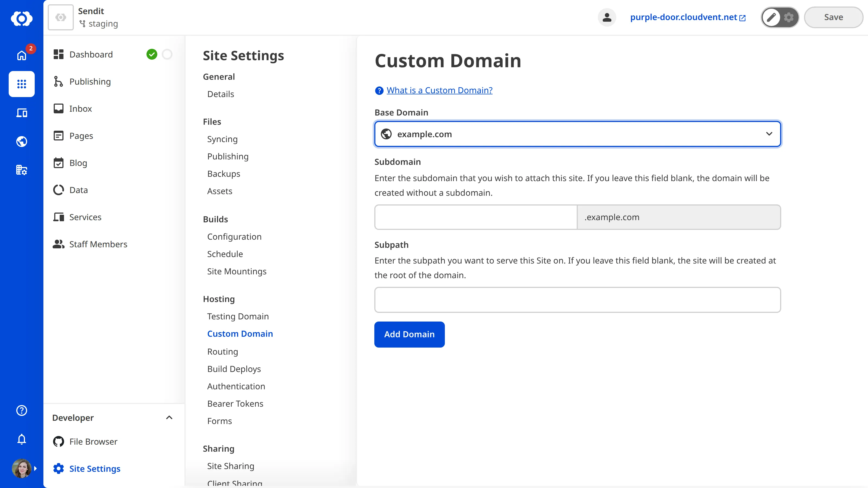Click the notifications bell icon
Viewport: 868px width, 488px height.
[x=22, y=439]
